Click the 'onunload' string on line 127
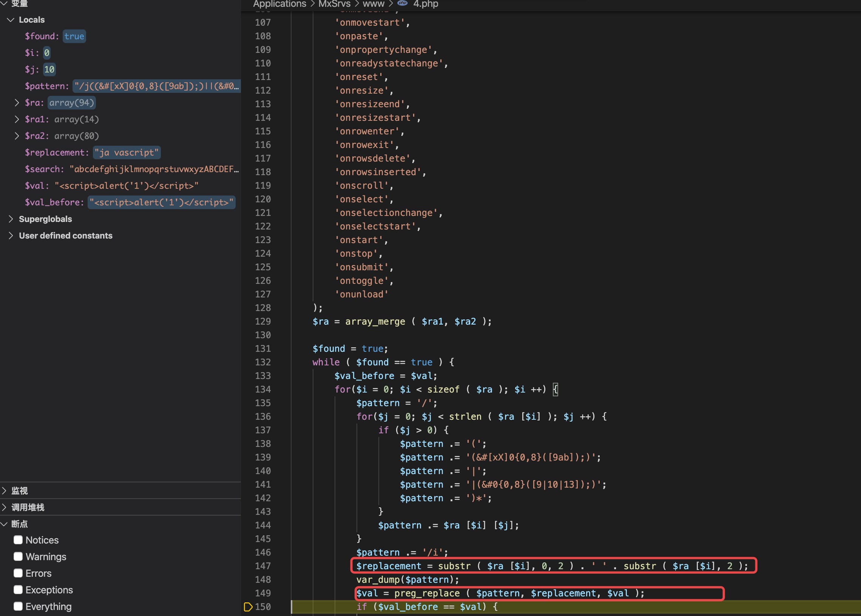The height and width of the screenshot is (616, 861). [x=362, y=294]
